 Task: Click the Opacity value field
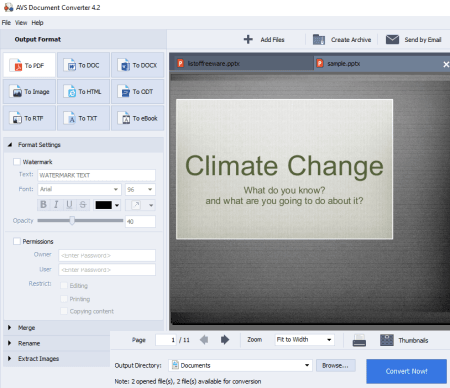pyautogui.click(x=140, y=221)
